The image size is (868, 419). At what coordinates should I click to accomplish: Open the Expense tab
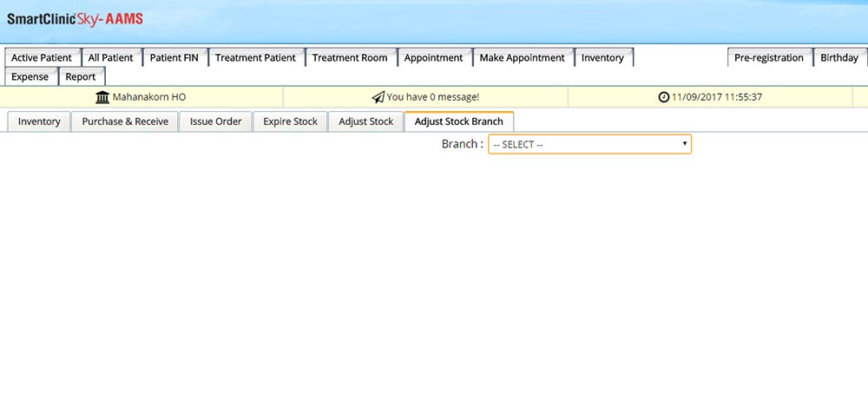(30, 77)
